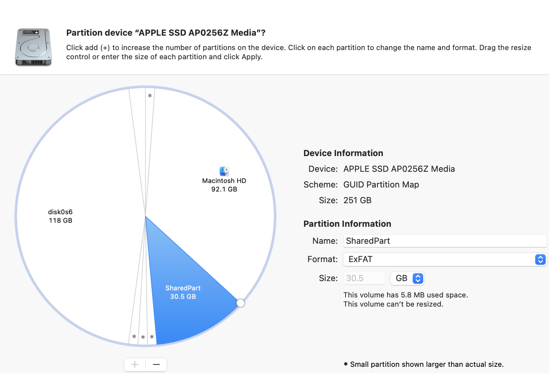Click the 'Partition Information' heading

click(347, 224)
